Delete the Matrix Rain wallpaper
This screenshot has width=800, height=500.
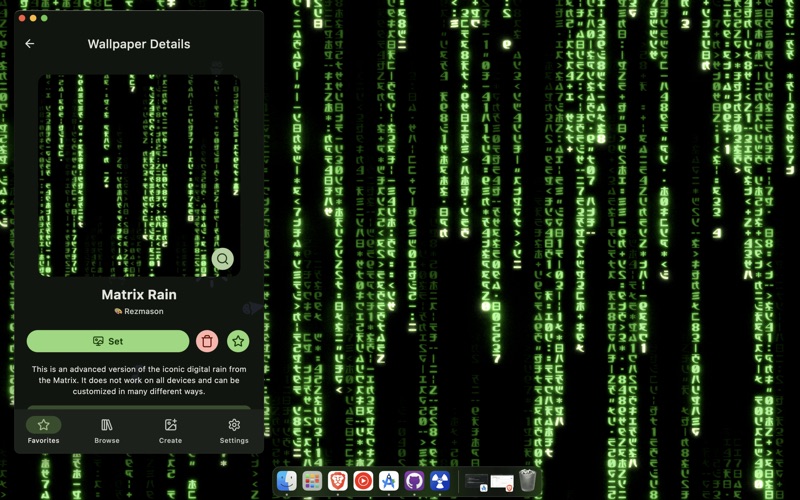pyautogui.click(x=207, y=341)
